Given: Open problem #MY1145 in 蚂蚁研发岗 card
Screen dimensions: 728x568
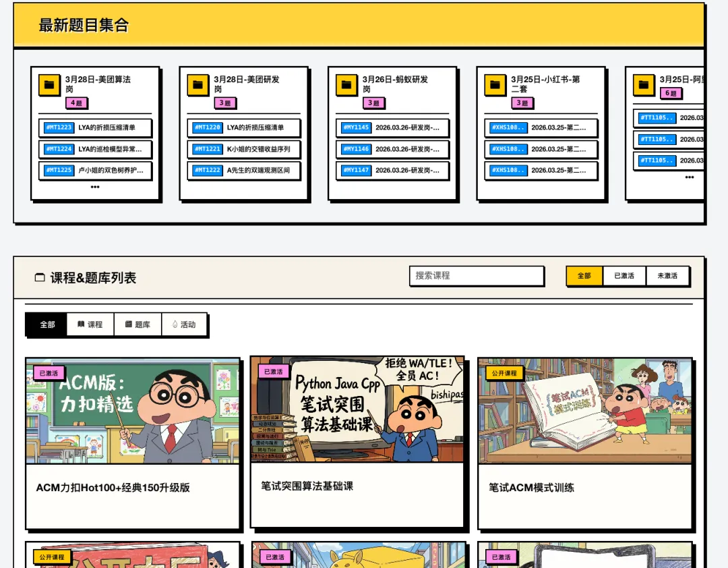Looking at the screenshot, I should (x=392, y=127).
